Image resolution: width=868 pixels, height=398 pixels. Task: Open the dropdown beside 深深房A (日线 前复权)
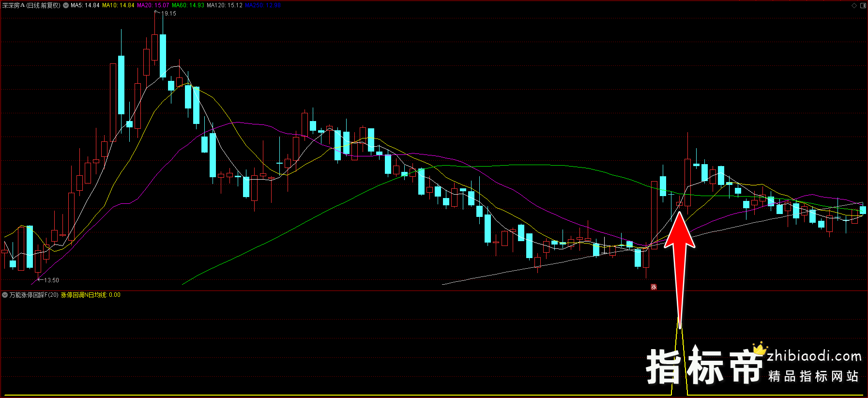66,5
